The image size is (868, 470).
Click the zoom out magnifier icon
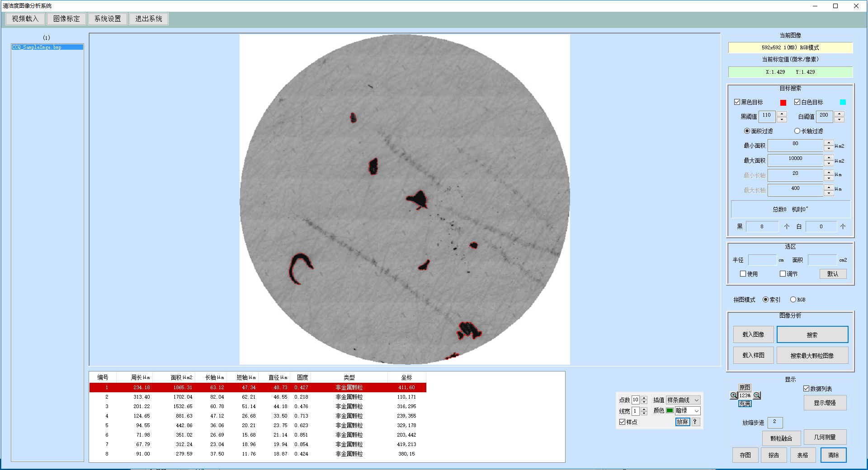[x=757, y=395]
